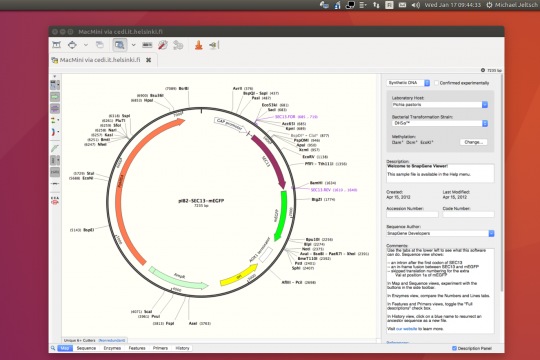540x360 pixels.
Task: Open the Sequence Author SnapGene Developers dropdown
Action: point(440,234)
